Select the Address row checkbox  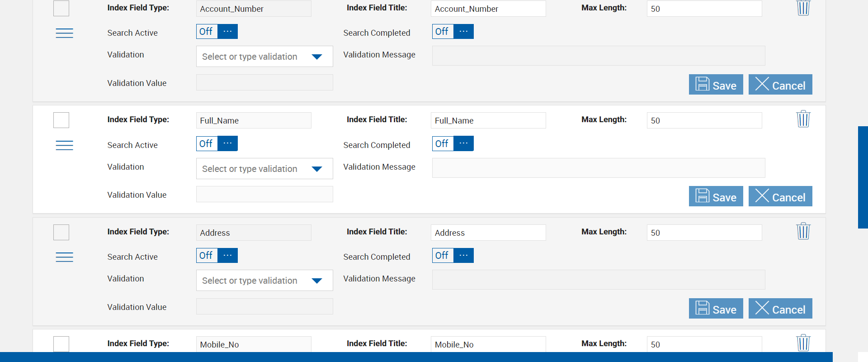(61, 233)
